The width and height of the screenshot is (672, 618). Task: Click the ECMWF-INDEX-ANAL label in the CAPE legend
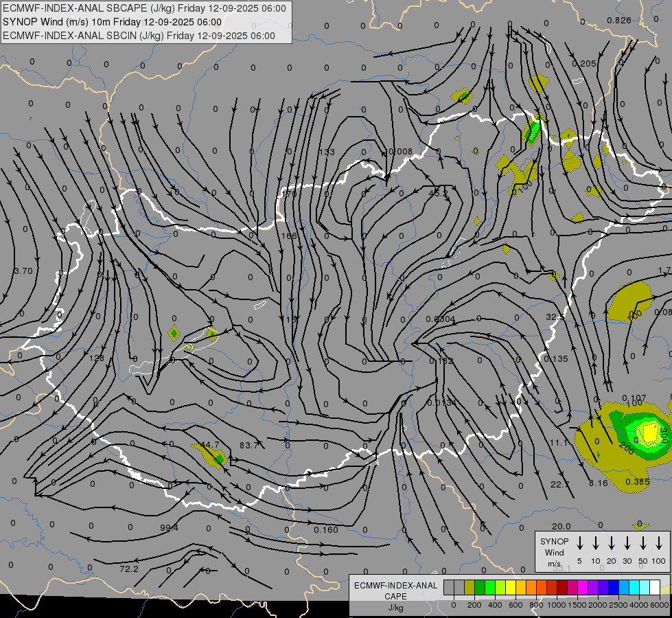[395, 586]
